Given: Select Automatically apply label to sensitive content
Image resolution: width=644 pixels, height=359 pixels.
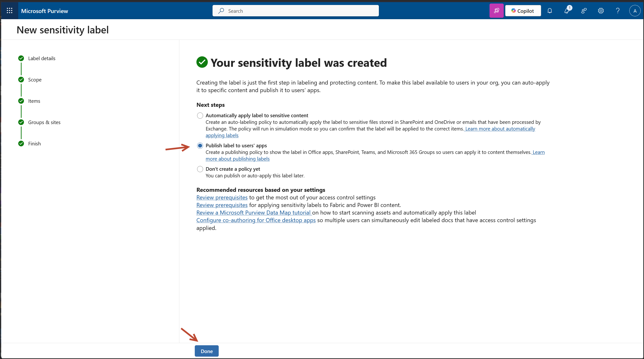Looking at the screenshot, I should [x=200, y=115].
